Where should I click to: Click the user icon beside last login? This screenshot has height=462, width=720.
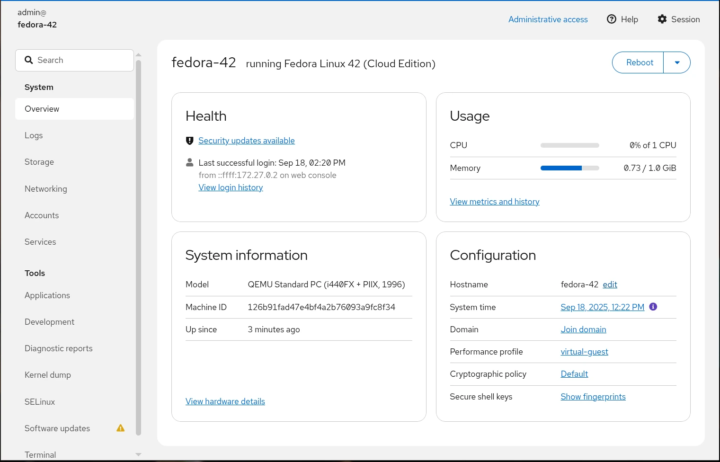[x=189, y=162]
